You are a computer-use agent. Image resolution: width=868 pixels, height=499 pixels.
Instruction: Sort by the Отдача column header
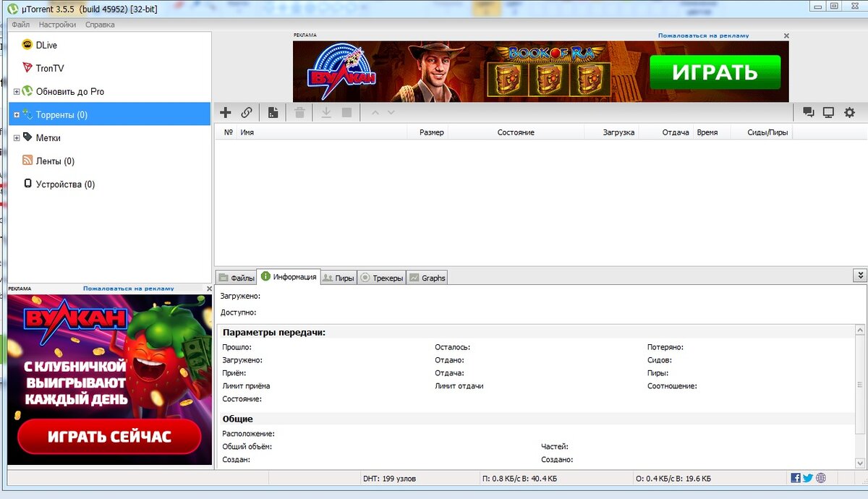(x=666, y=132)
